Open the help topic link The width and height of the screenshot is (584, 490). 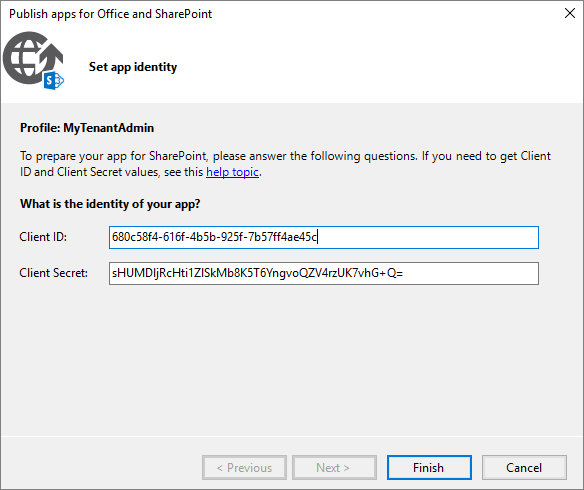coord(232,172)
